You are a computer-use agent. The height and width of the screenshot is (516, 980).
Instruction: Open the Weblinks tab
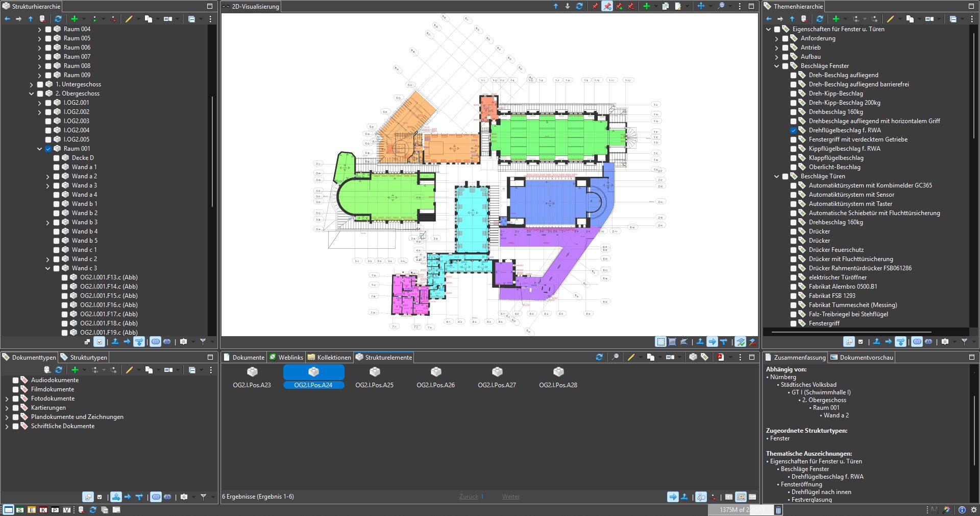(x=286, y=358)
